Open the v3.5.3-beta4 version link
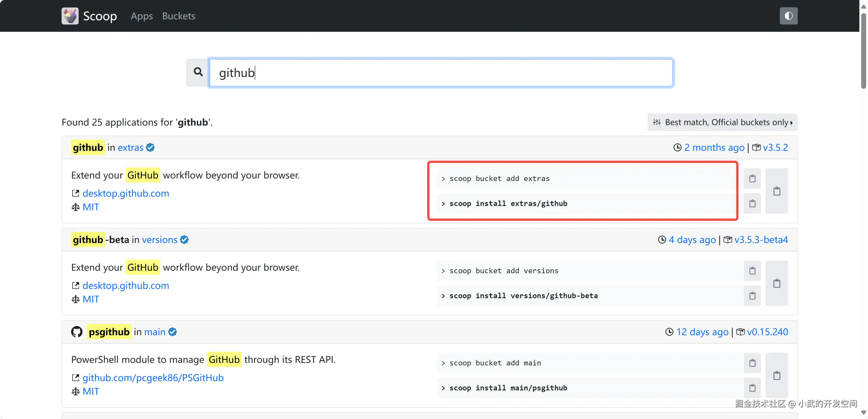 point(761,240)
